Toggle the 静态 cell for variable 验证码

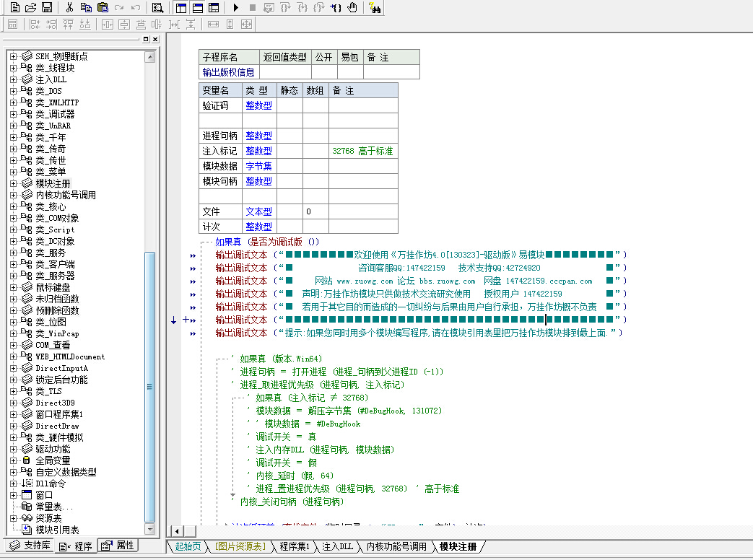(290, 105)
